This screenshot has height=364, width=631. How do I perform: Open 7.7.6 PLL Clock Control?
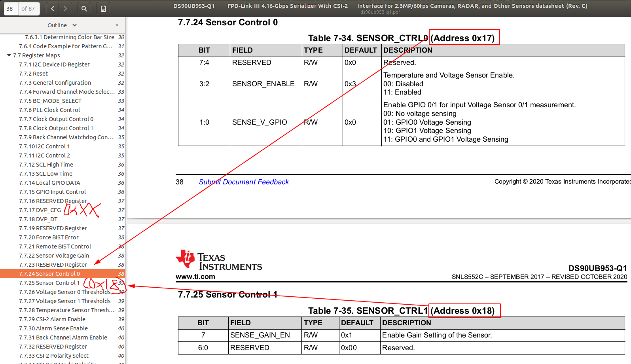(x=49, y=110)
